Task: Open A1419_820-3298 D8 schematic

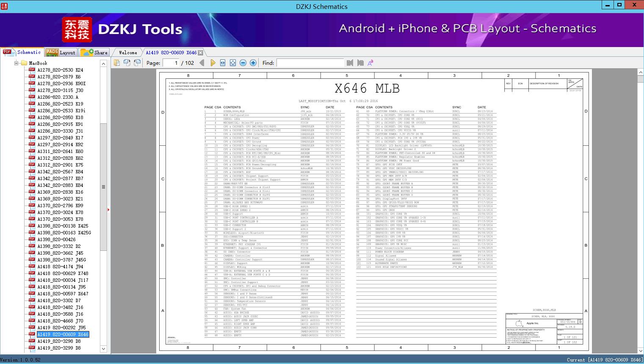Action: click(59, 341)
